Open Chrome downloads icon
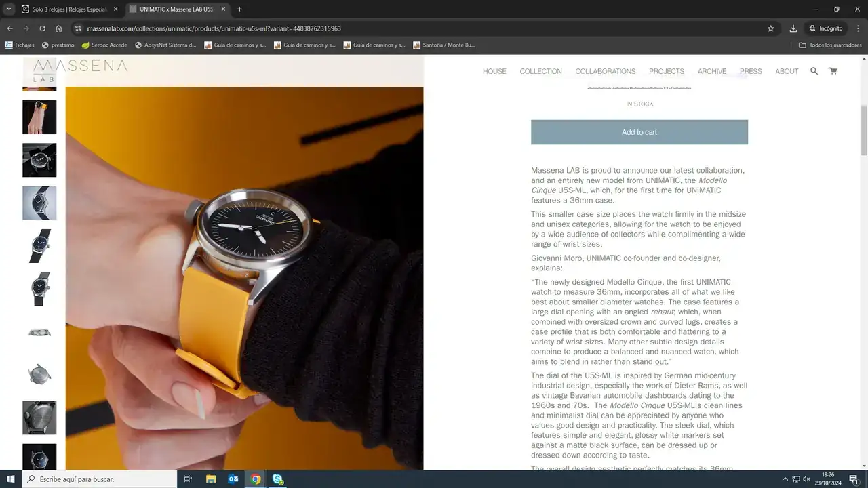The height and width of the screenshot is (488, 868). point(793,28)
